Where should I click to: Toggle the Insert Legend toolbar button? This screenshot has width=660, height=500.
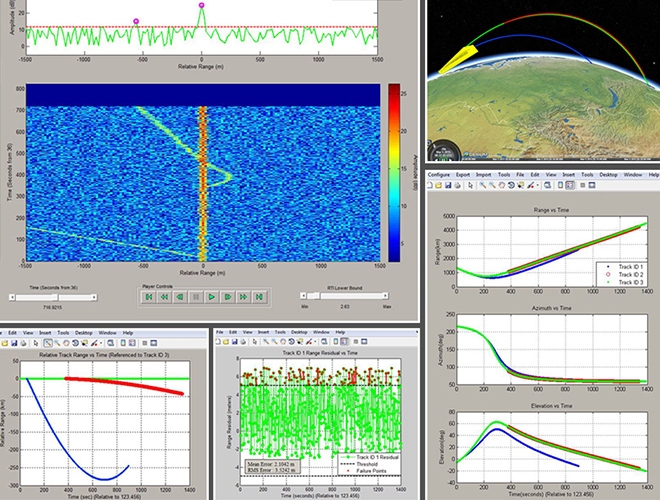[571, 185]
